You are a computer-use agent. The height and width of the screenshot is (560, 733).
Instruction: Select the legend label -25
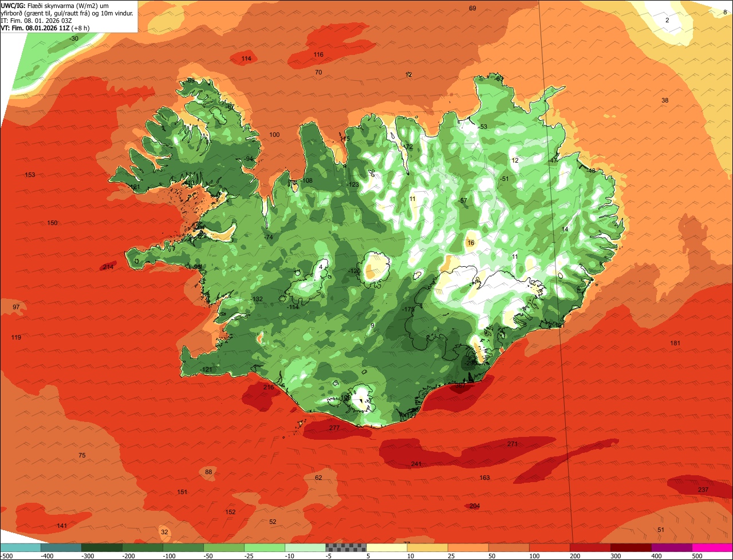(x=250, y=556)
